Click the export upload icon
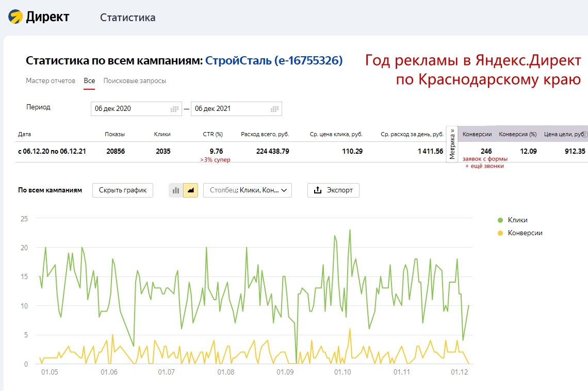 (318, 190)
